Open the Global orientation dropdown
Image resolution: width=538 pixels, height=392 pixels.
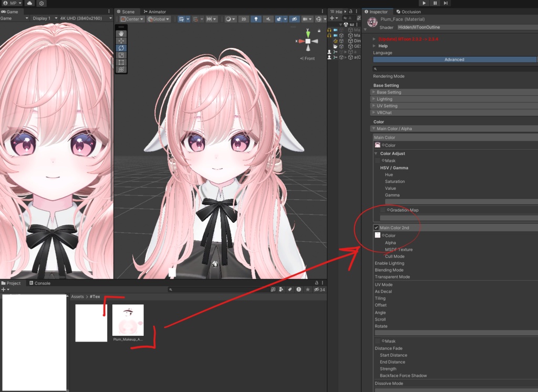pyautogui.click(x=158, y=19)
